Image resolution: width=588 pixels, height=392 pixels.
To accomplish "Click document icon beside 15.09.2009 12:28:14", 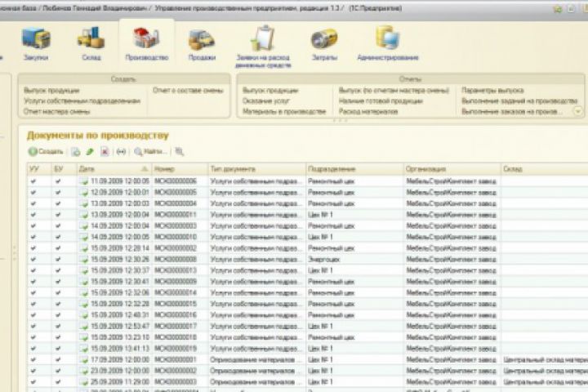I will pyautogui.click(x=83, y=248).
